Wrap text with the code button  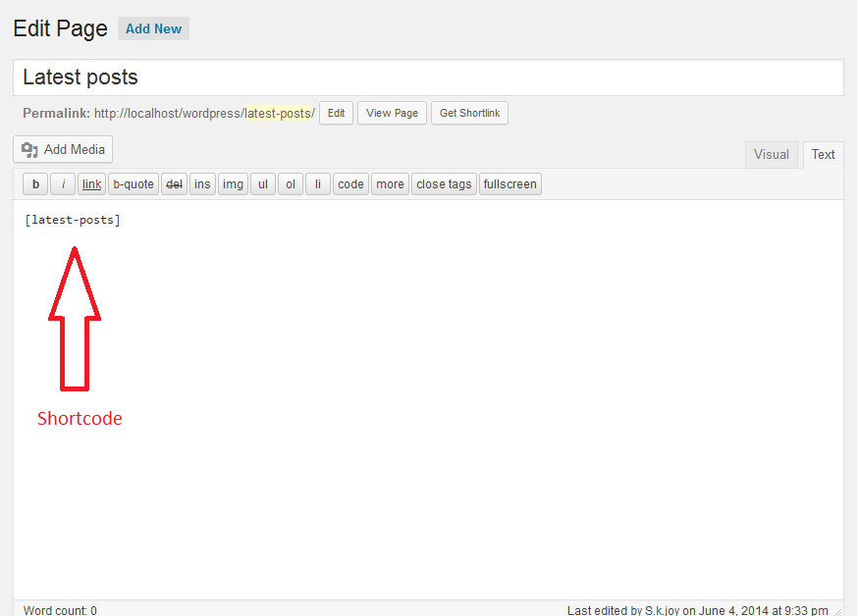350,184
